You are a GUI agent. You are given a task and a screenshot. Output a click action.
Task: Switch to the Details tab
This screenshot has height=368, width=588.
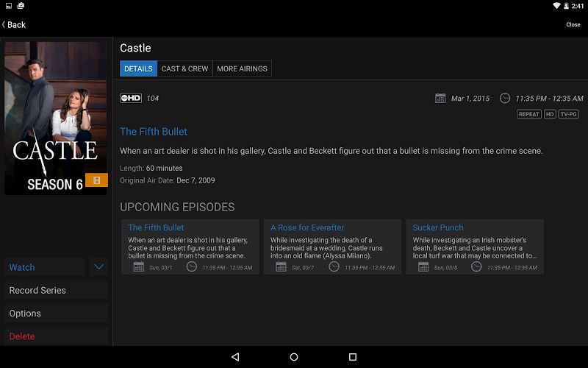coord(138,68)
